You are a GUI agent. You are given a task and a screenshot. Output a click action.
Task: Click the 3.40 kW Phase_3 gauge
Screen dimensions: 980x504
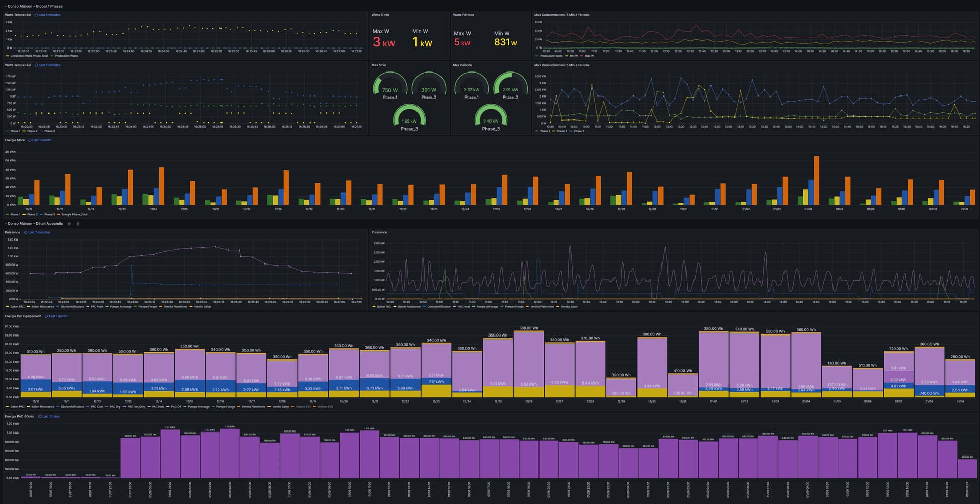click(491, 117)
